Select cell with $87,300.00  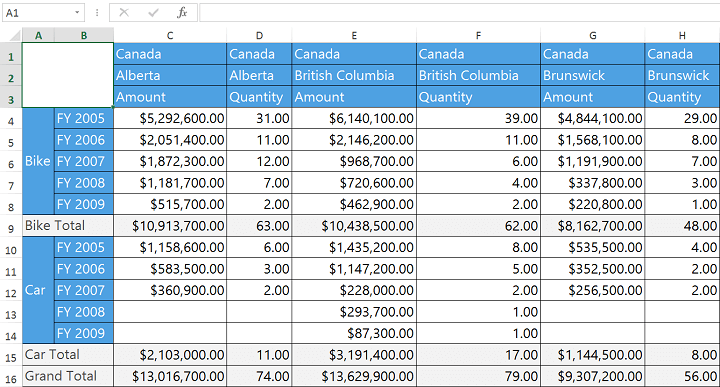pyautogui.click(x=354, y=333)
